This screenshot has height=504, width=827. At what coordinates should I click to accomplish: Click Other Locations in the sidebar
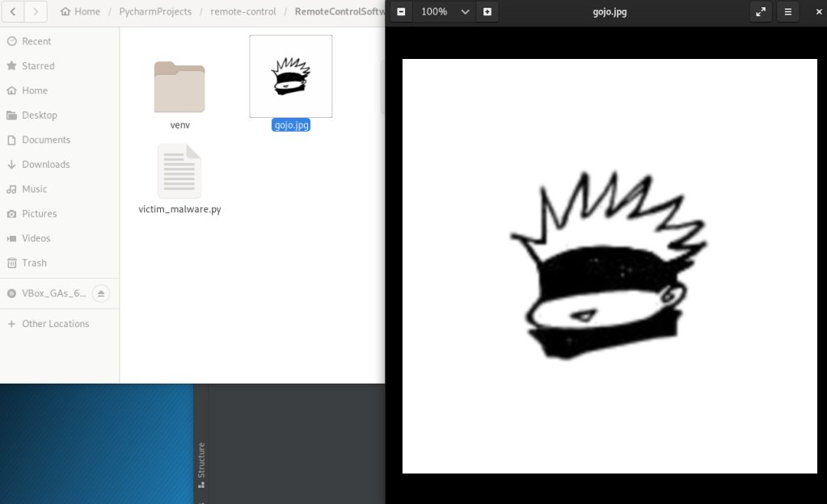point(55,324)
